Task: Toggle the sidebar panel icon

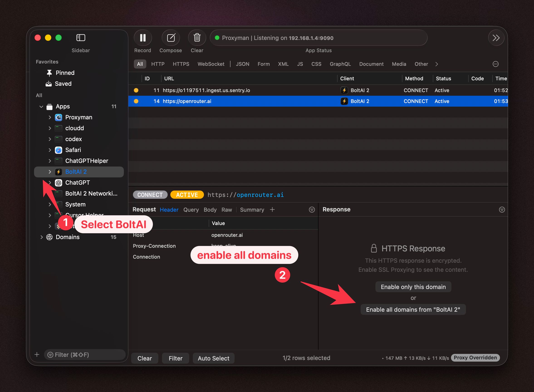Action: click(81, 38)
